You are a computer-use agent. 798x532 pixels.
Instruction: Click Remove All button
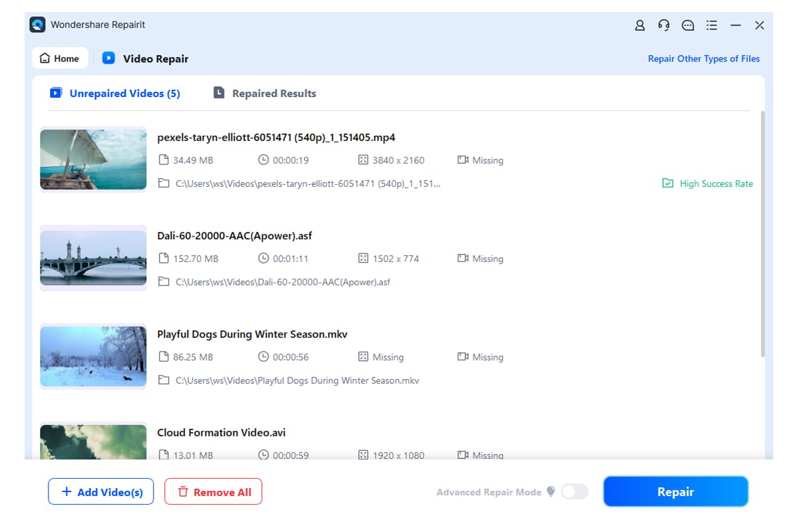(213, 492)
